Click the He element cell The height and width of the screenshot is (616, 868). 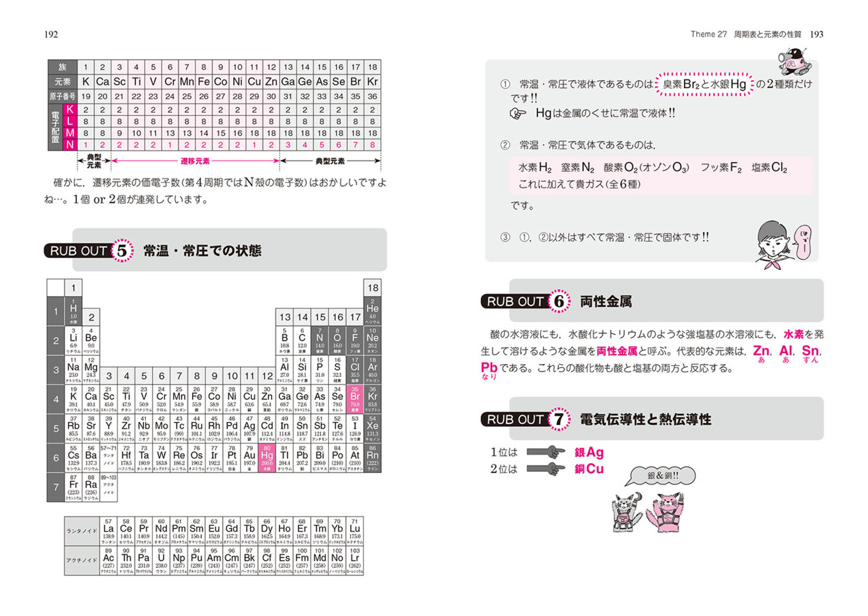point(372,311)
